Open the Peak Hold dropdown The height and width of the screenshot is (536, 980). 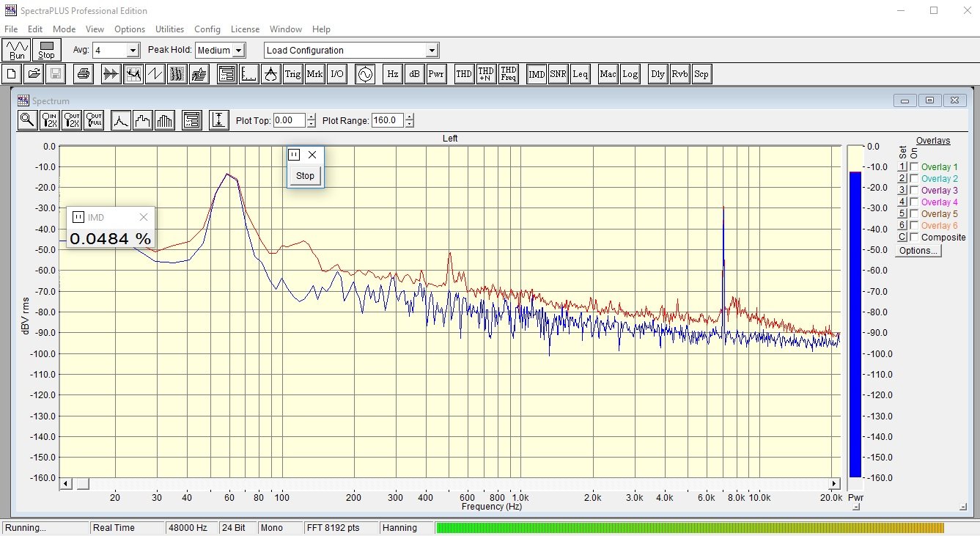(x=238, y=51)
